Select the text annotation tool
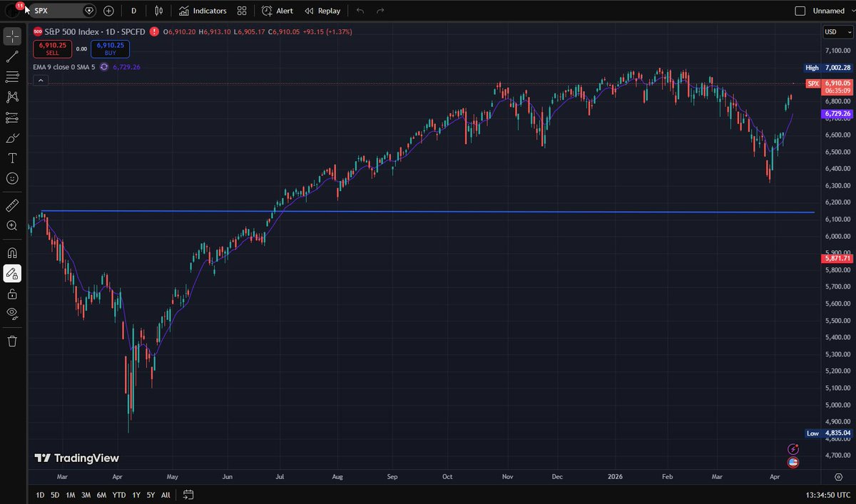 pos(12,158)
